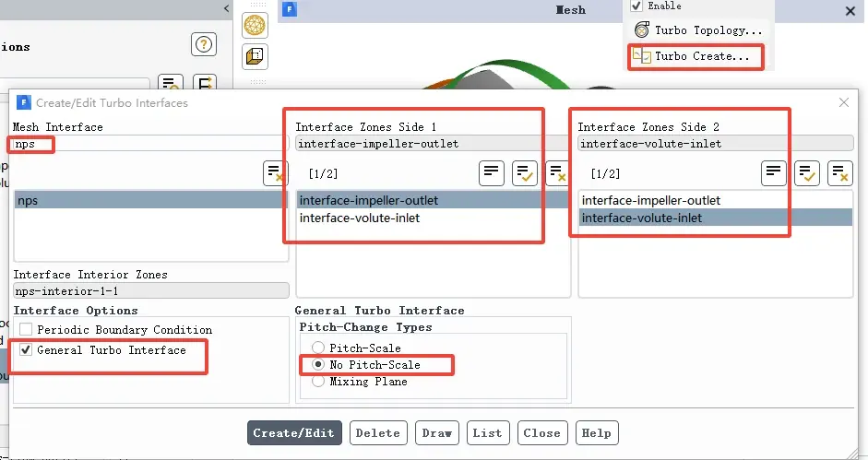
Task: Click Side 2 deselect all shown icon
Action: 839,173
